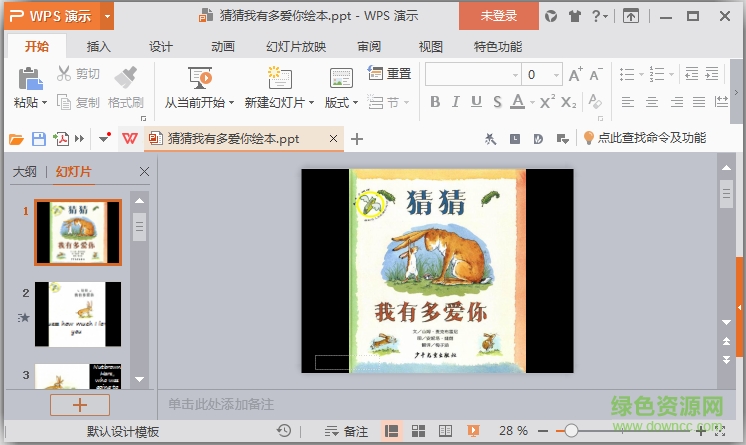Screen dimensions: 746x445
Task: Click the bulleted list icon
Action: [x=627, y=74]
